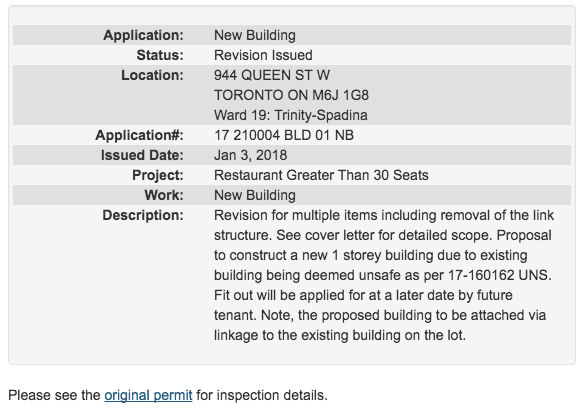Viewport: 584px width, 416px height.
Task: Select the Ward 19: Trinity-Spadina text
Action: (x=291, y=115)
